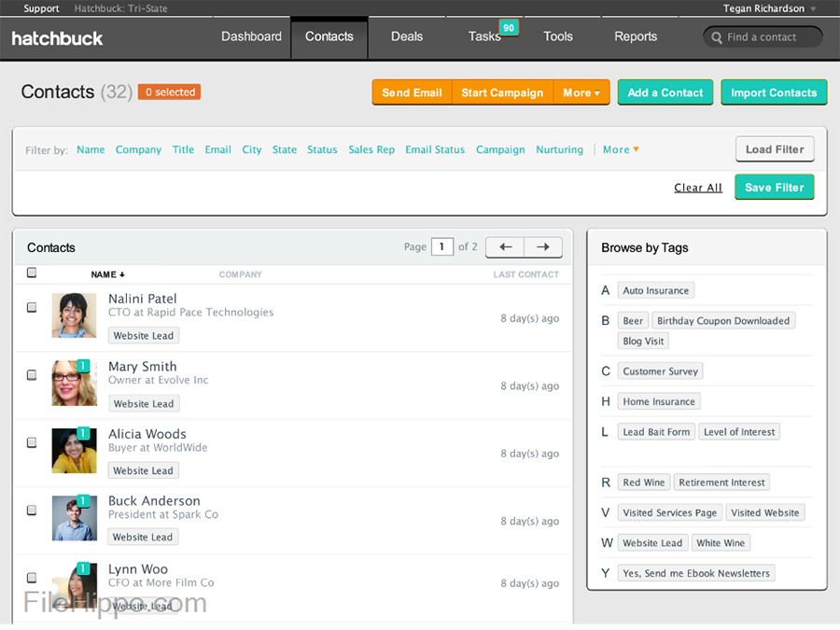This screenshot has height=630, width=840.
Task: Click the Find a contact search field
Action: click(763, 37)
